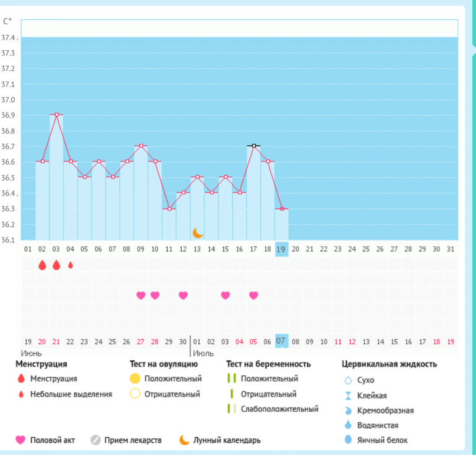Click the orange moon icon on day 13
The width and height of the screenshot is (476, 457).
point(198,233)
